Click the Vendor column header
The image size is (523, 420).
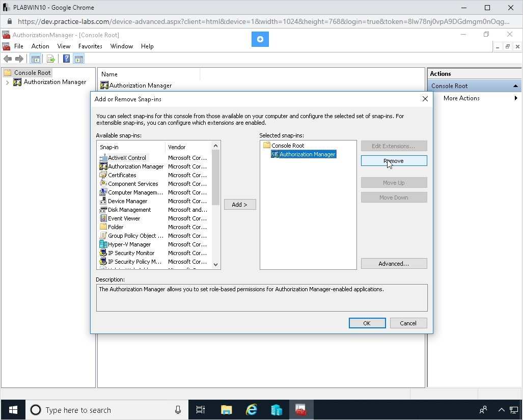pos(188,147)
